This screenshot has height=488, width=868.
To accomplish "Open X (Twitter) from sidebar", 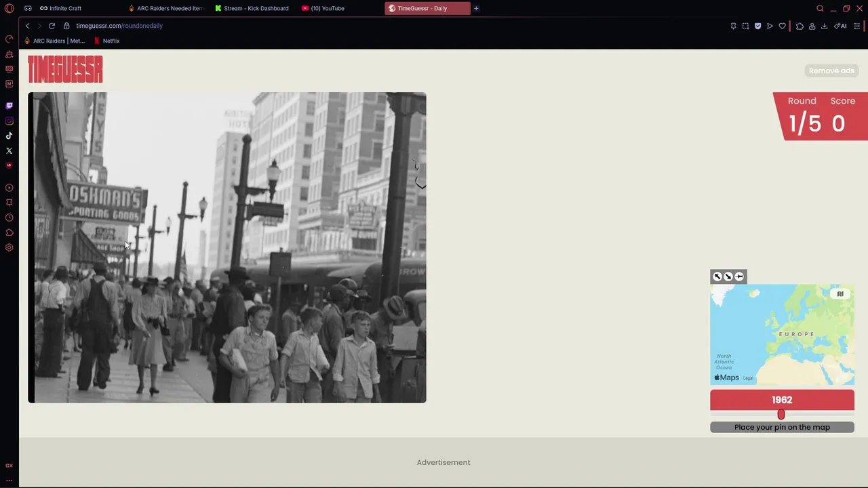I will pyautogui.click(x=9, y=150).
